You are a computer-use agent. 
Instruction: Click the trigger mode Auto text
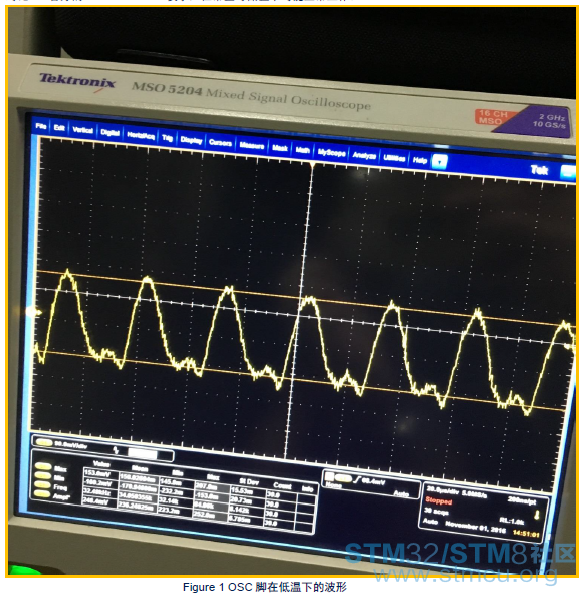401,494
